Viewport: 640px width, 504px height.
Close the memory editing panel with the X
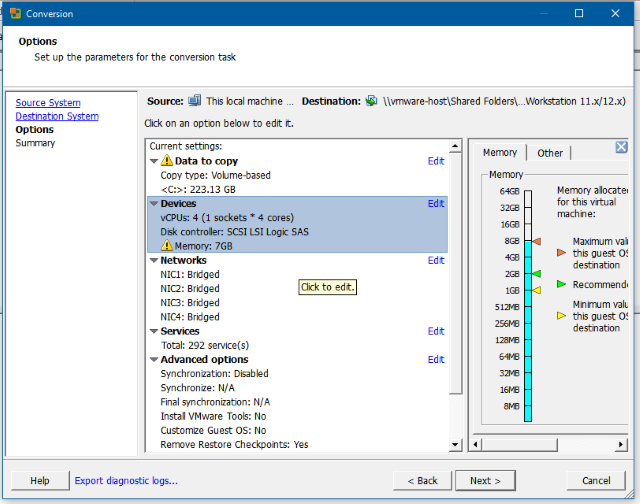click(621, 147)
